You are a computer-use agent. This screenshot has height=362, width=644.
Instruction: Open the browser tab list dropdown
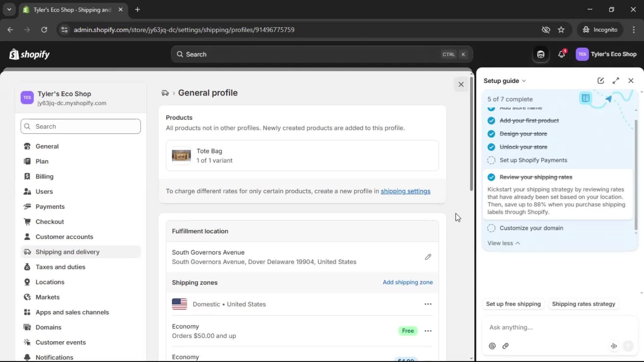pos(9,9)
